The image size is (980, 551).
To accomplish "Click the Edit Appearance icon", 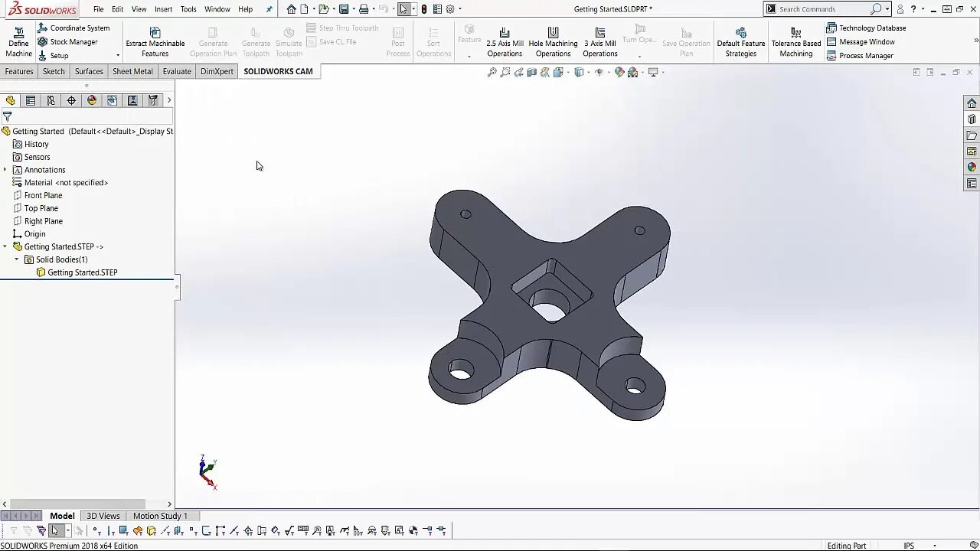I will click(618, 71).
